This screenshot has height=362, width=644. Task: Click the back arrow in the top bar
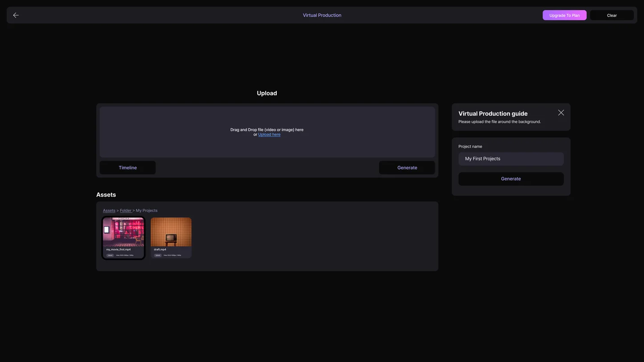(x=15, y=15)
